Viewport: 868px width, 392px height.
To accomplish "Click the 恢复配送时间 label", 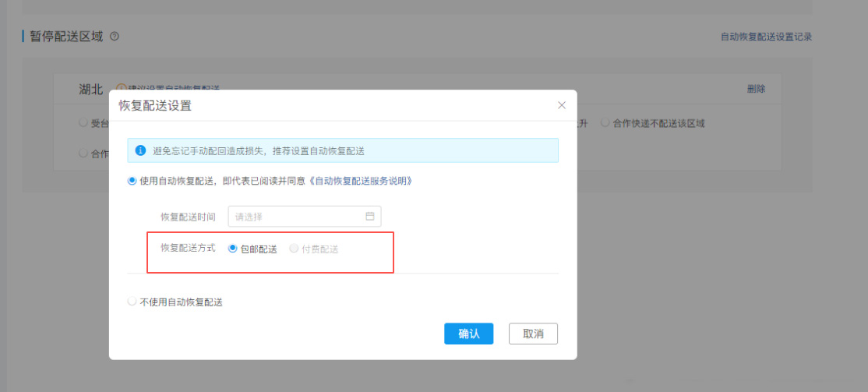I will tap(189, 217).
